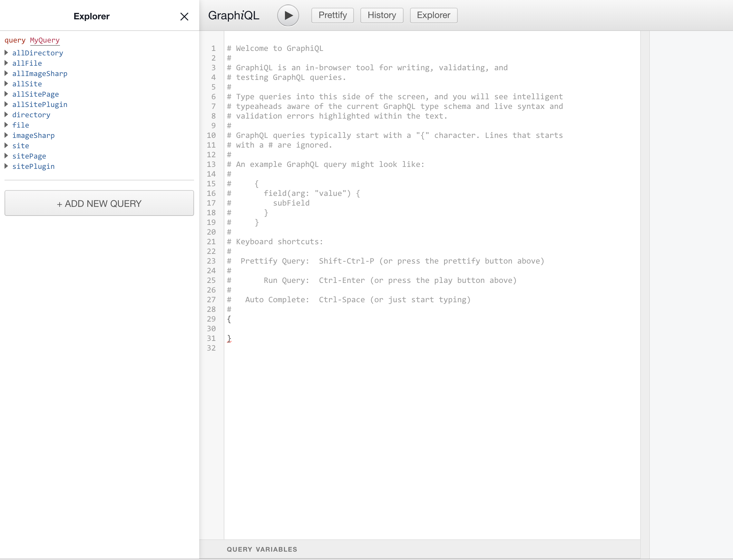Expand the file arrow
The height and width of the screenshot is (560, 733).
[6, 125]
